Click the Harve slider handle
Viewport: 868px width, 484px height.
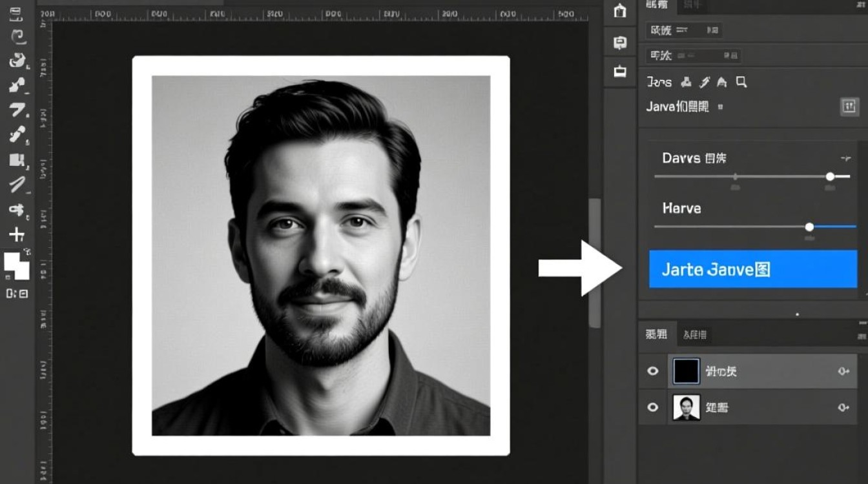[x=809, y=227]
